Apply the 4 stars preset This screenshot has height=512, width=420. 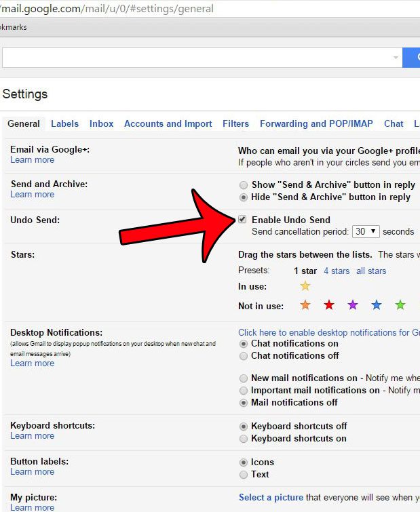(337, 271)
